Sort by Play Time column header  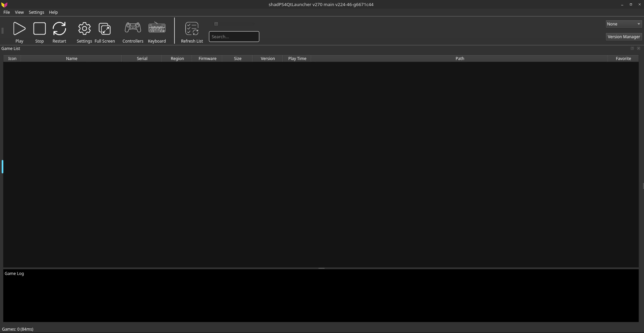pyautogui.click(x=297, y=59)
